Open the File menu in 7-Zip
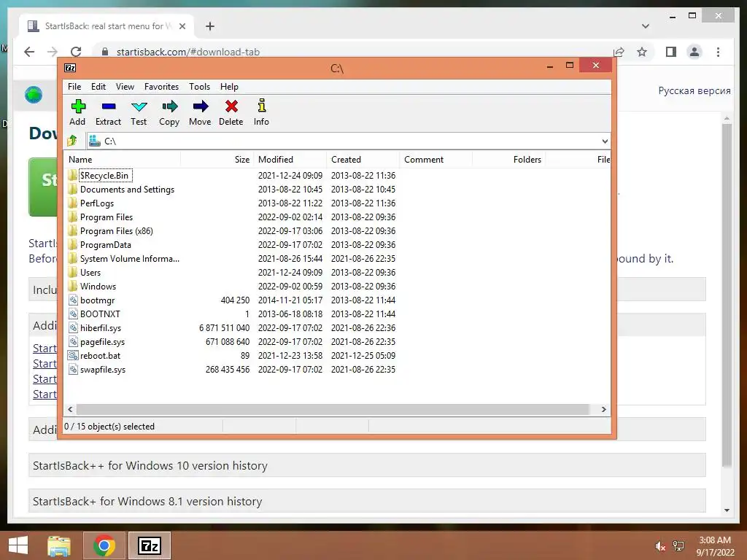The width and height of the screenshot is (747, 560). tap(74, 87)
